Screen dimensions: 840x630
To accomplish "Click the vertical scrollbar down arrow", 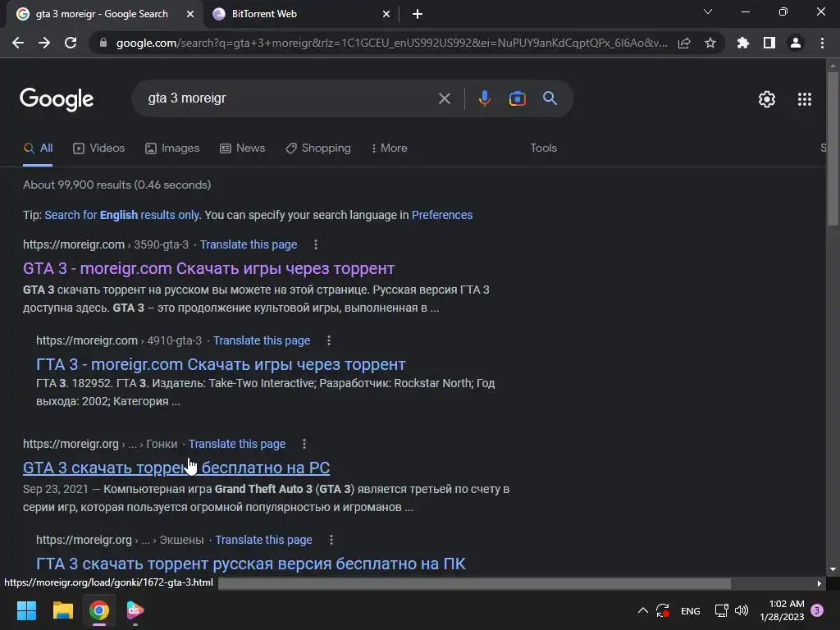I will pos(833,569).
